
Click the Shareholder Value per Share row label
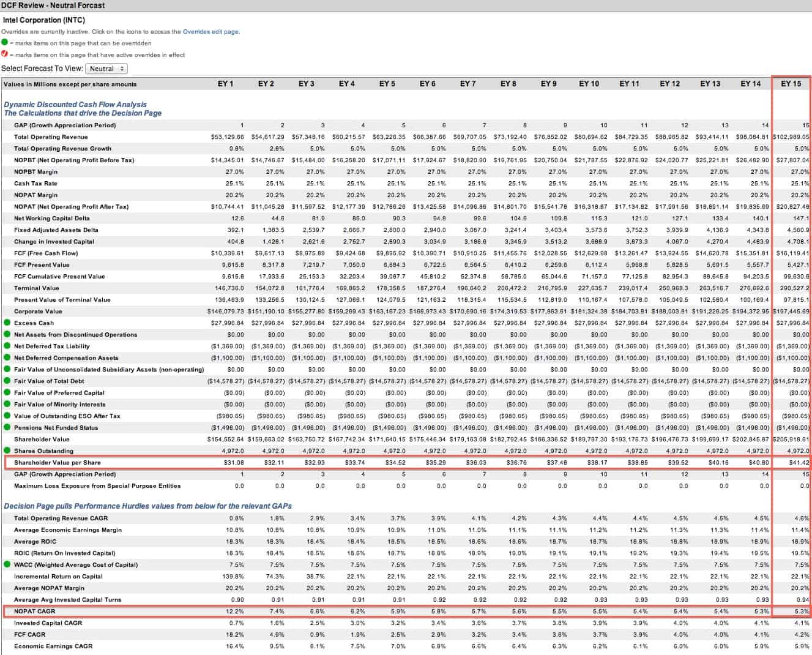point(58,463)
